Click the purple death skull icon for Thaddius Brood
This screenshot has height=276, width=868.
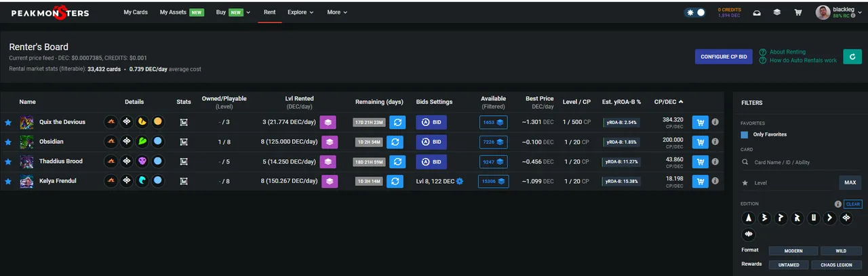(x=142, y=161)
